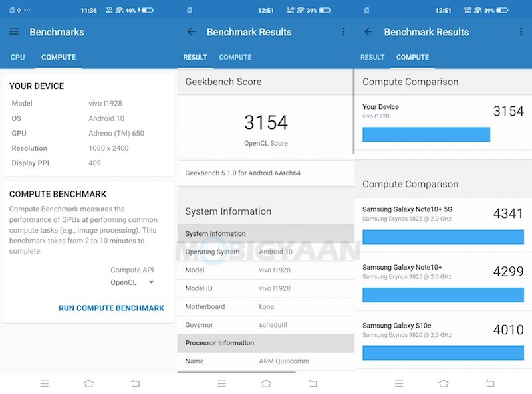Tap the recents navigation icon in the right screen

tap(400, 383)
